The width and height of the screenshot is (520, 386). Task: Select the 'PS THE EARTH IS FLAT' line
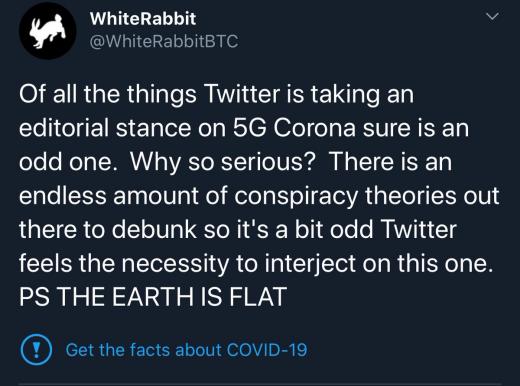pos(153,297)
